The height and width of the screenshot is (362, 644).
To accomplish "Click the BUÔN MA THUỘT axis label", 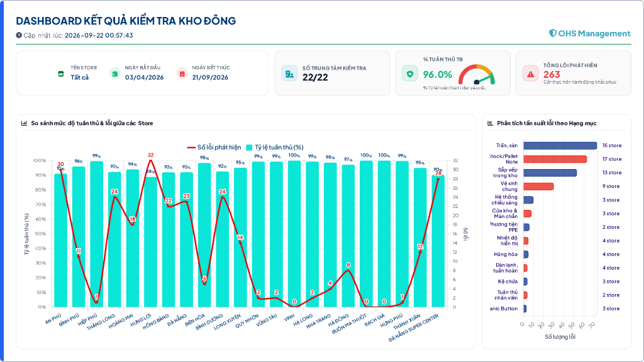I will pos(348,324).
